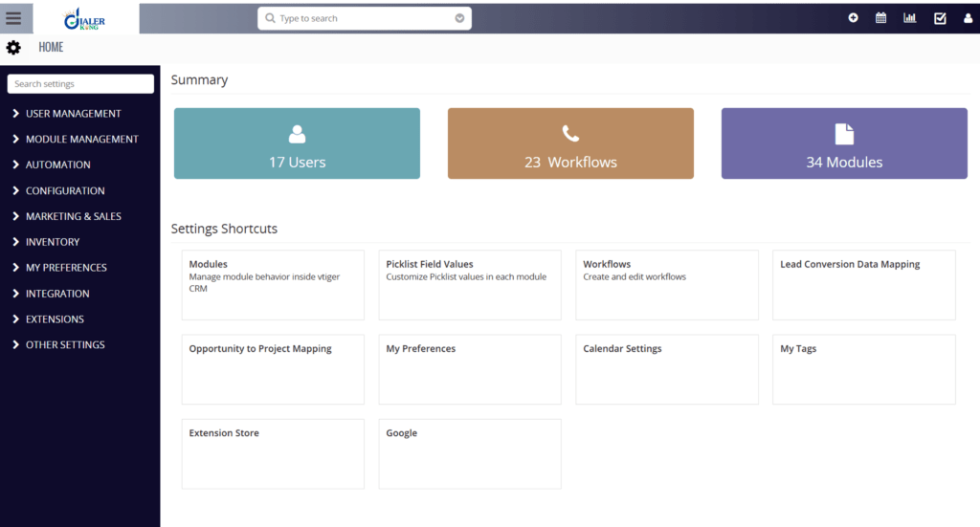Open the reports chart icon
The height and width of the screenshot is (527, 980).
click(909, 18)
